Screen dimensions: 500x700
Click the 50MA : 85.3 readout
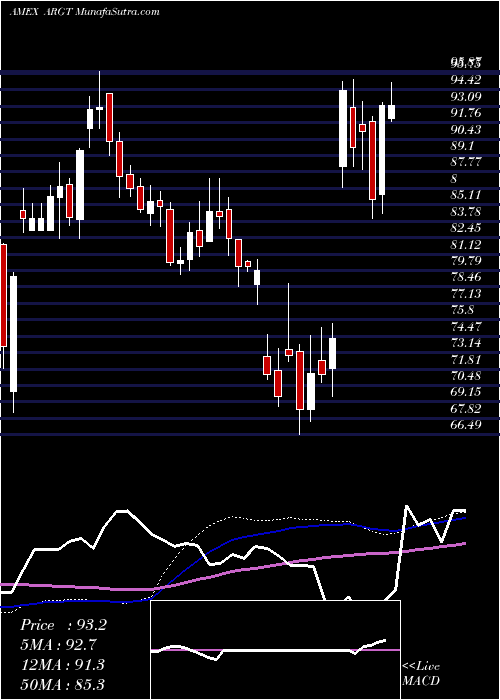pos(62,684)
